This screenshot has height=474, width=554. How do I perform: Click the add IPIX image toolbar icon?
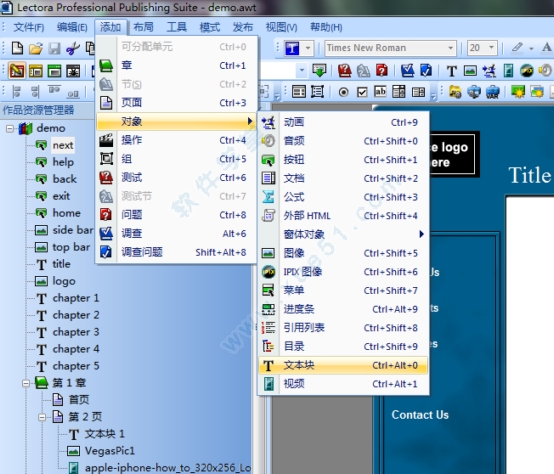[526, 71]
